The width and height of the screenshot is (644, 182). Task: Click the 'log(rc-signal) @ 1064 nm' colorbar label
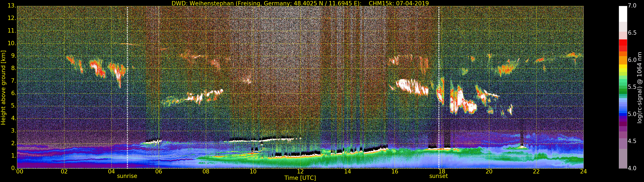[x=639, y=88]
